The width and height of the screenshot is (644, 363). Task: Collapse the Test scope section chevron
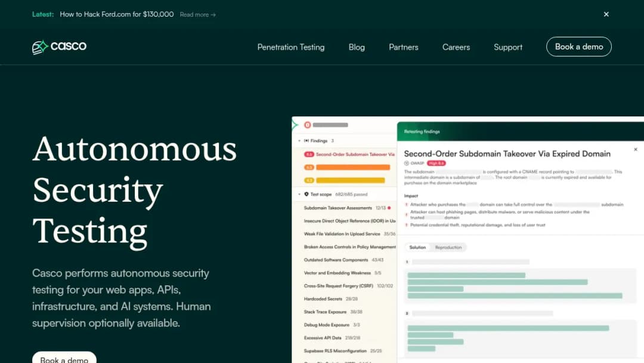[299, 194]
